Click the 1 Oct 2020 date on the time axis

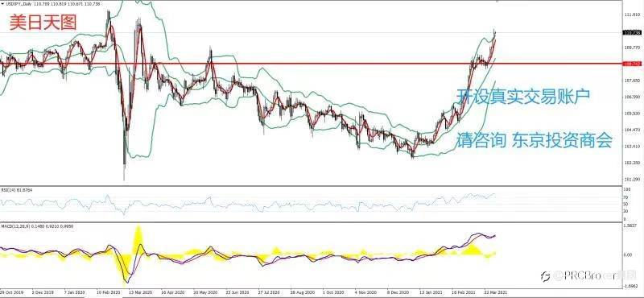332,292
